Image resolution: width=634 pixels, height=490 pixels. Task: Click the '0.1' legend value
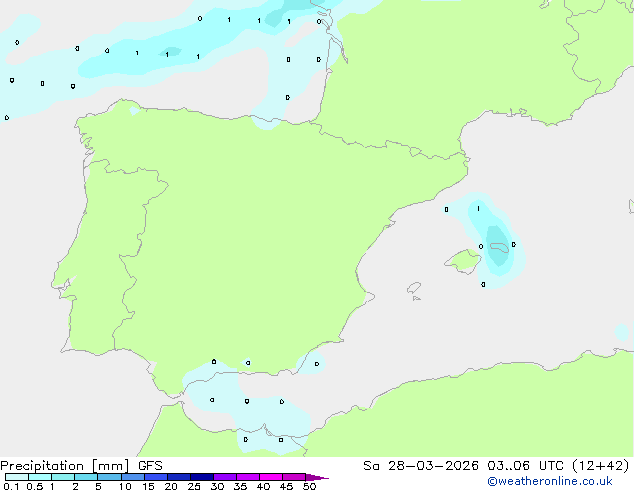click(x=11, y=486)
